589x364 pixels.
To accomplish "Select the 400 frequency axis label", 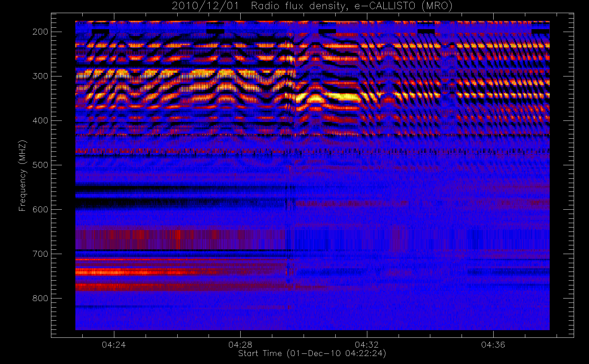I will (x=40, y=120).
